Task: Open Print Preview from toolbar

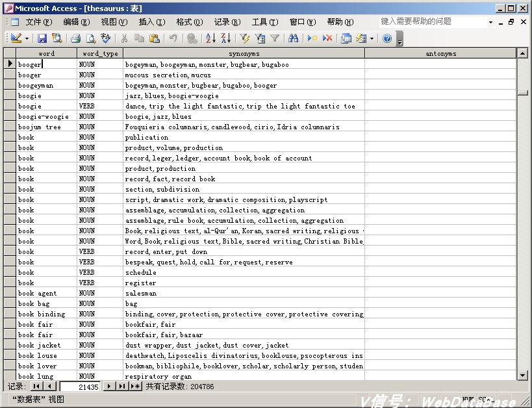Action: 90,38
